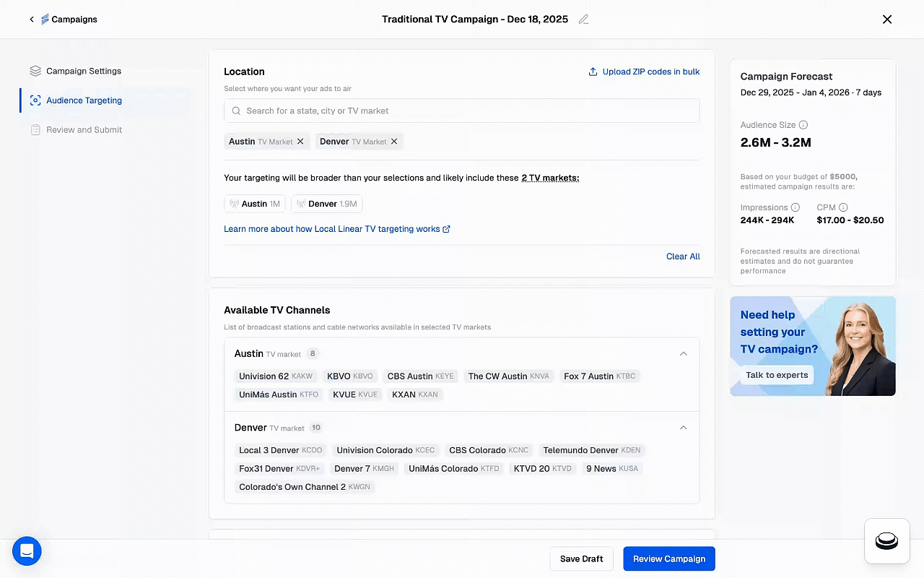This screenshot has height=578, width=924.
Task: Click the broadcast icon on Denver 1.9M chip
Action: click(301, 204)
